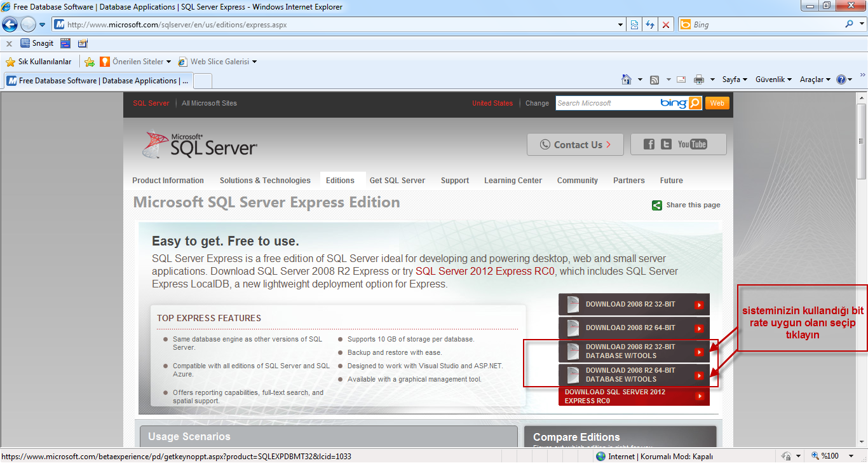This screenshot has height=463, width=868.
Task: Close the Snagit toolbar with x
Action: [x=9, y=44]
